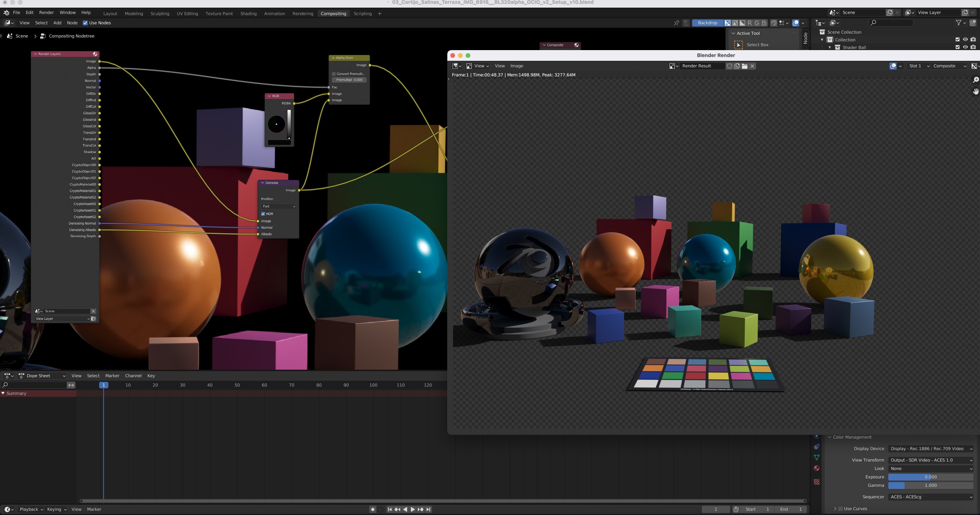Image resolution: width=980 pixels, height=515 pixels.
Task: Open the Look dropdown
Action: pyautogui.click(x=931, y=469)
